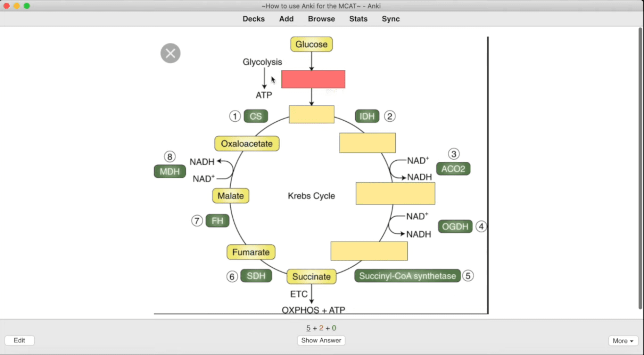Click the NADH label below OGDH
Image resolution: width=644 pixels, height=355 pixels.
coord(419,234)
